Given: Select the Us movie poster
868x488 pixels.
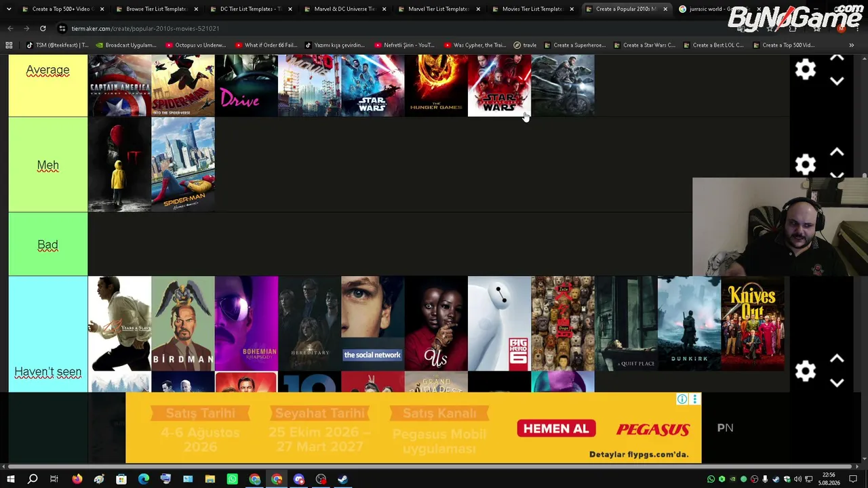Looking at the screenshot, I should point(436,323).
